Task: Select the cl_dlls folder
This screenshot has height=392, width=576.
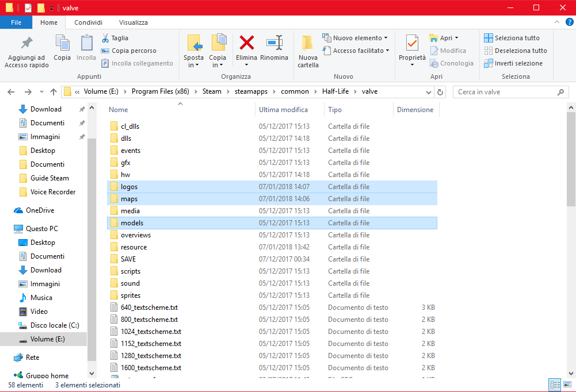Action: (272, 126)
